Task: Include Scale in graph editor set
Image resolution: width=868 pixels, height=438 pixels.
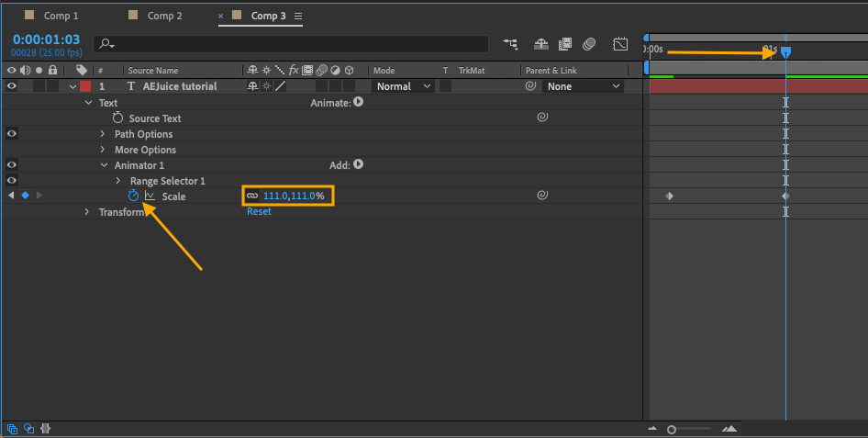Action: point(150,196)
